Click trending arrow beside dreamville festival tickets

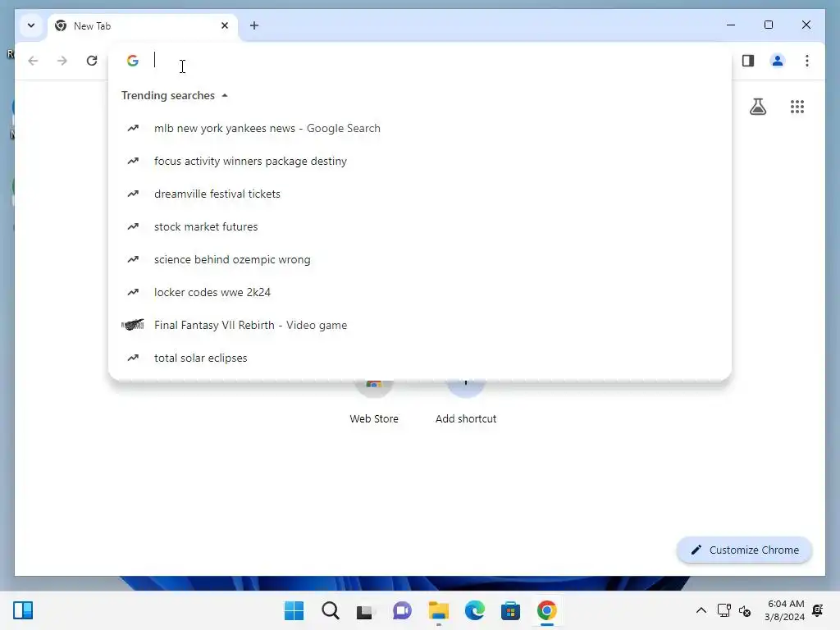point(133,194)
